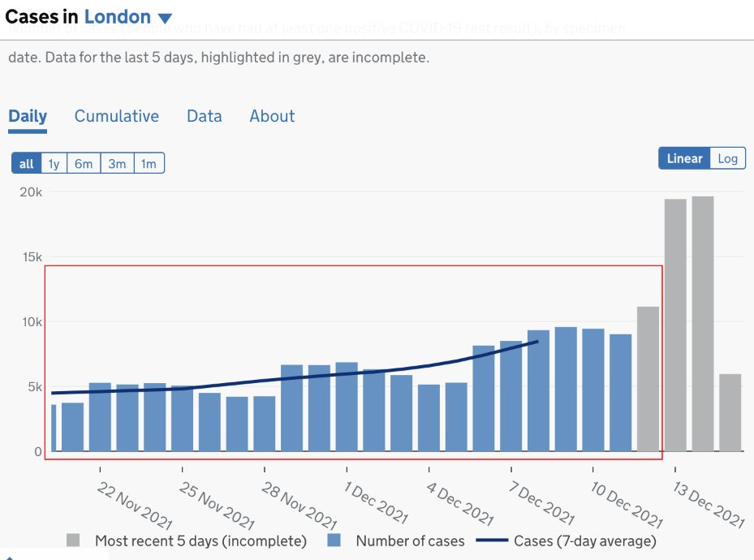Viewport: 754px width, 560px height.
Task: Toggle the dark 7-day average legend line
Action: (x=492, y=541)
